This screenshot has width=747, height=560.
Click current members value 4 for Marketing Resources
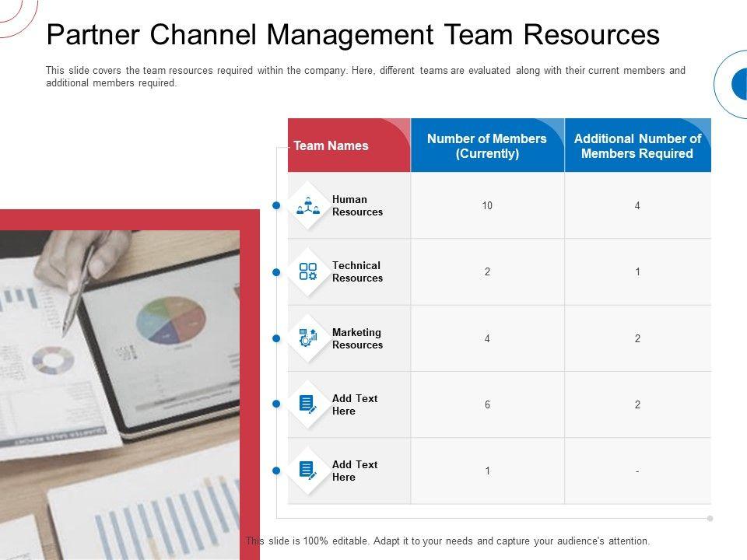tap(487, 338)
